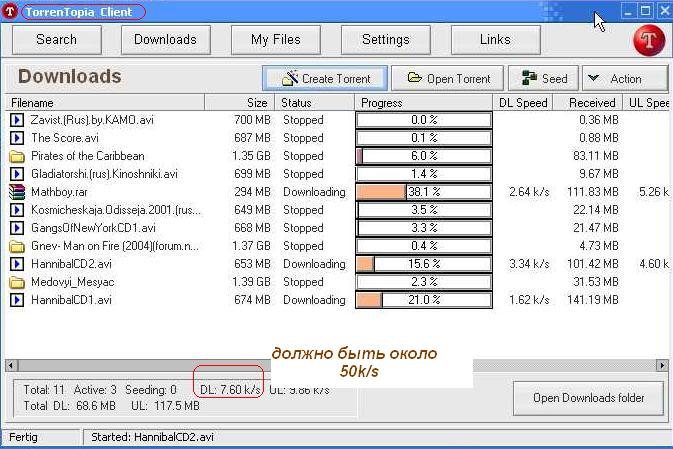Viewport: 673px width, 449px height.
Task: Select GangsOfNewYorkCD1.avi filename
Action: point(93,228)
